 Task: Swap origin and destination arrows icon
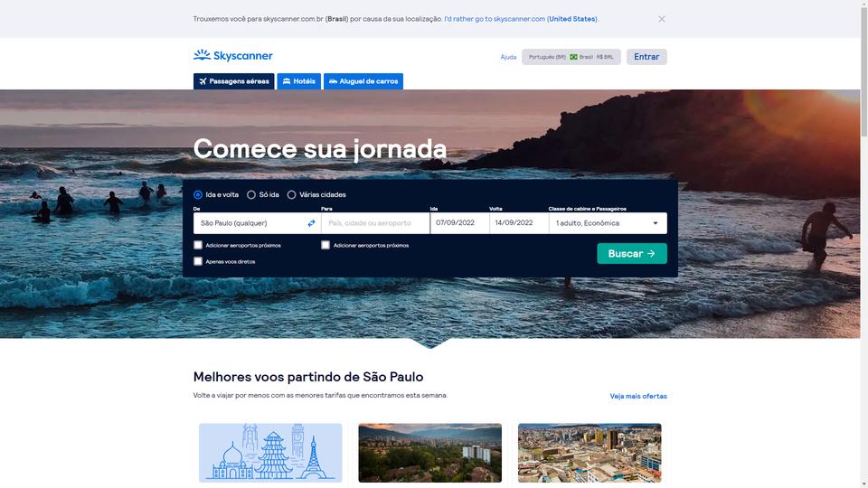tap(311, 223)
